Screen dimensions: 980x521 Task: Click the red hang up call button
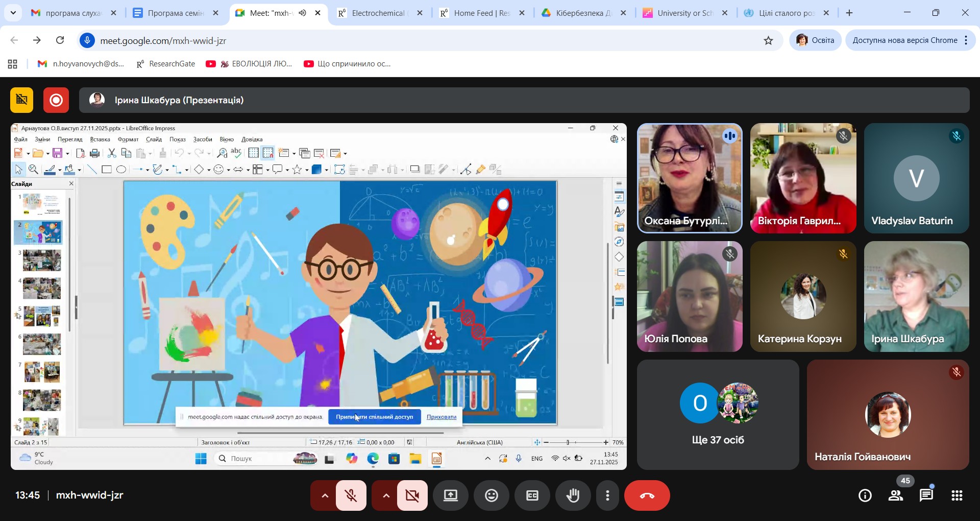click(x=647, y=495)
